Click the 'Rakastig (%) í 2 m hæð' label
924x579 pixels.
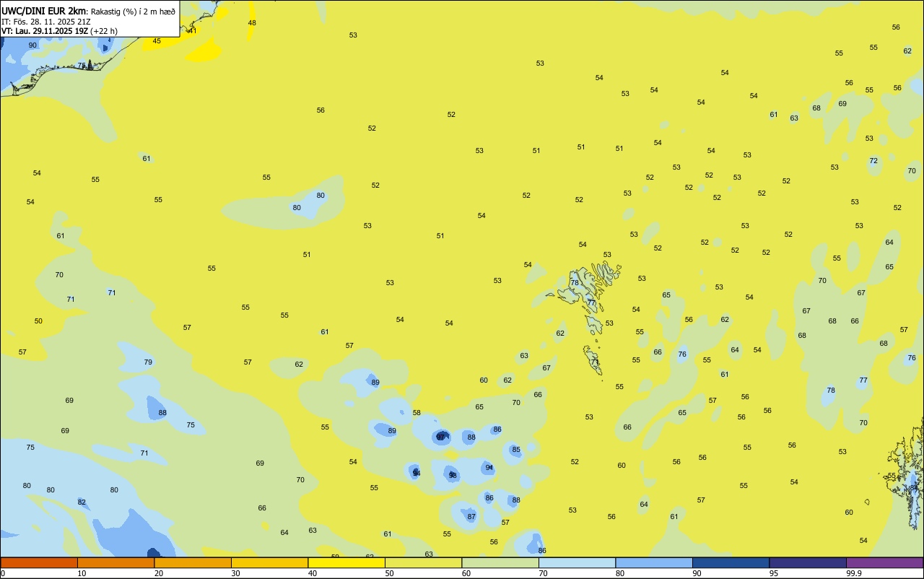[133, 12]
